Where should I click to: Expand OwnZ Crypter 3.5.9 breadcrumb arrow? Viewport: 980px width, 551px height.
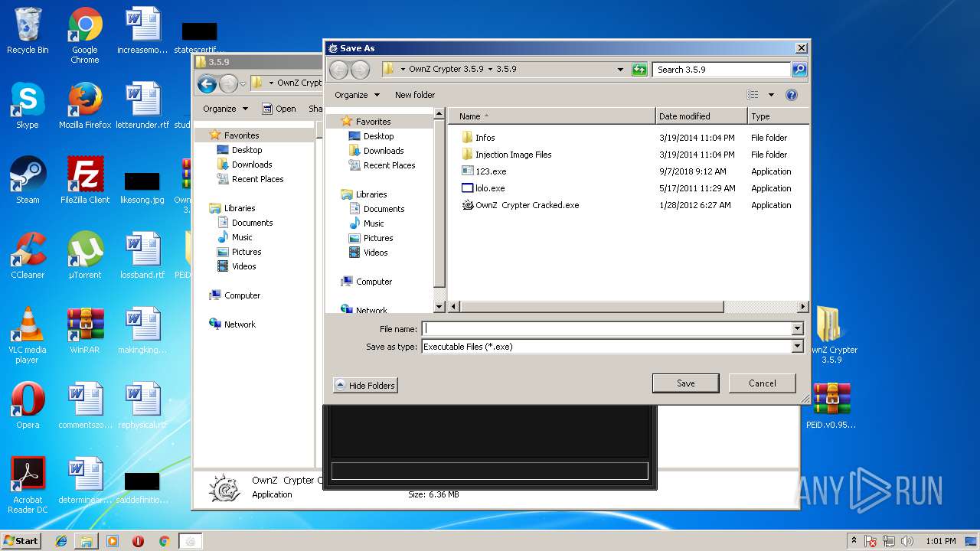coord(489,69)
